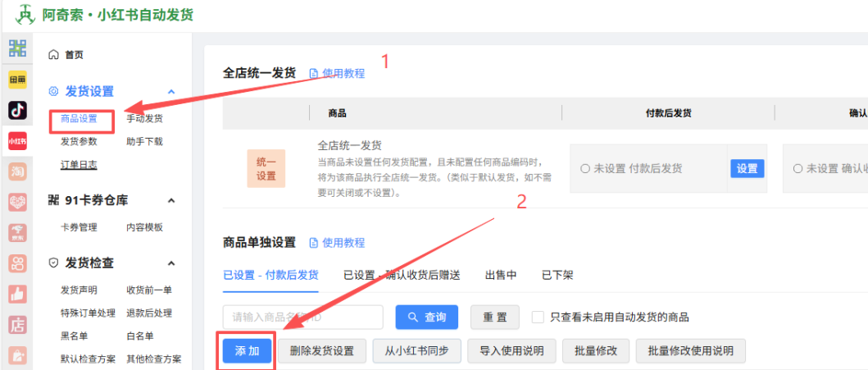Open 使用教程 link beside 全店统一发货
This screenshot has height=370, width=868.
pos(343,73)
